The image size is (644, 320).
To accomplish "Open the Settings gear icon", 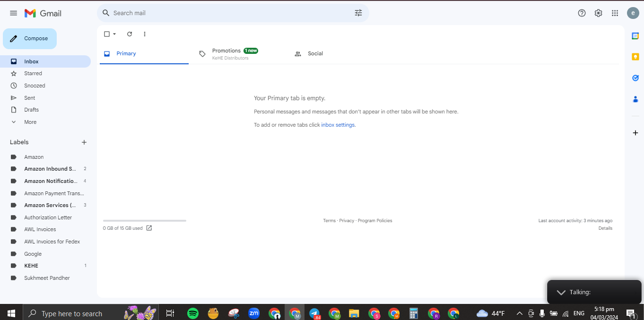I will 599,13.
